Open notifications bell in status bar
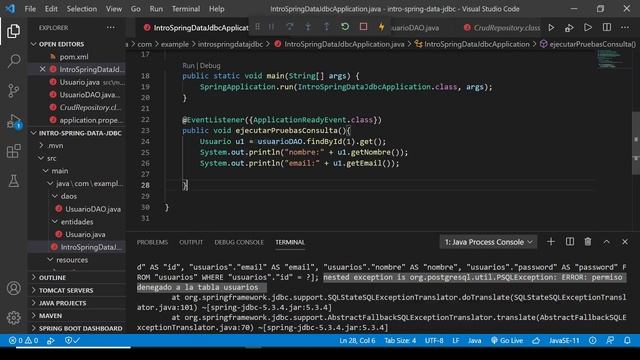Viewport: 640px width, 360px height. coord(627,340)
